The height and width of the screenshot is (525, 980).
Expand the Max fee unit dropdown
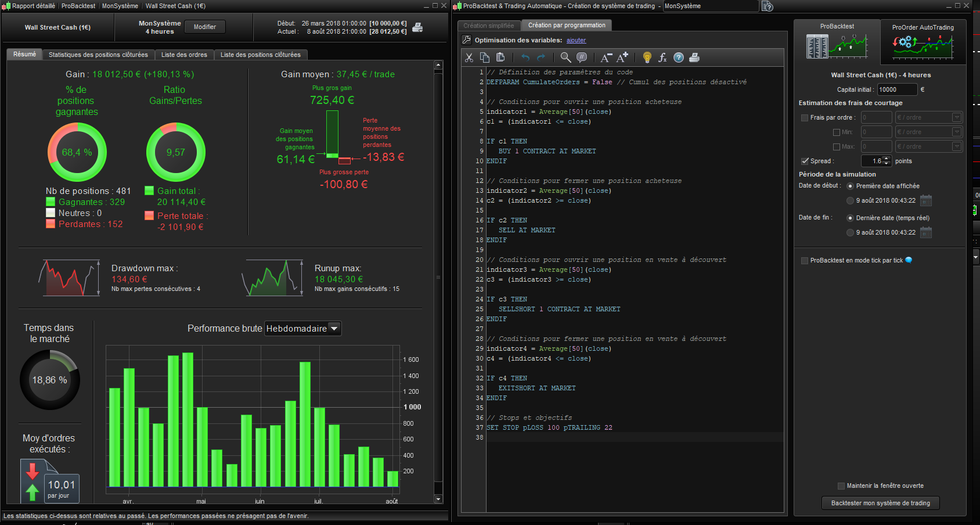tap(957, 147)
